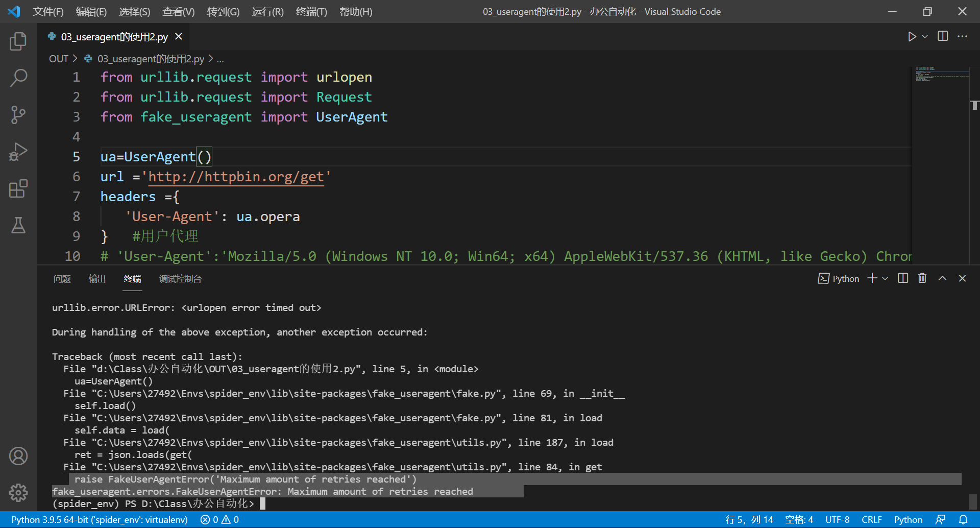Open the Explorer view in activity bar
The height and width of the screenshot is (528, 980).
[18, 41]
